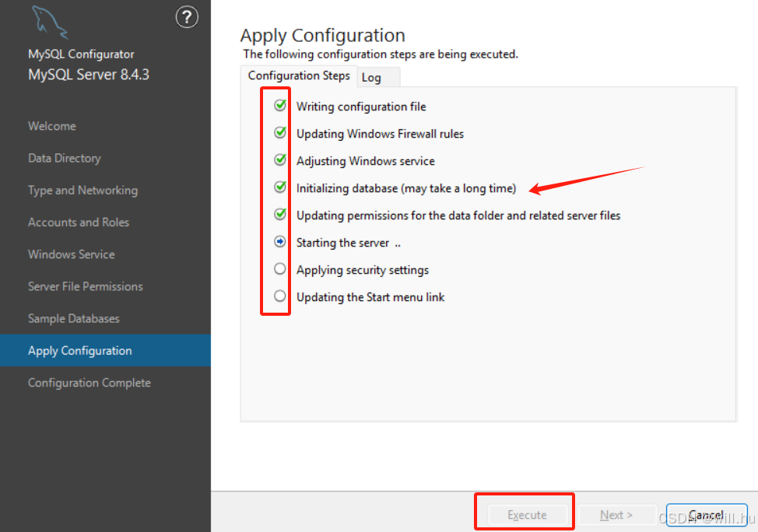
Task: Click 'Initializing database (may take a long time)' text
Action: tap(406, 188)
